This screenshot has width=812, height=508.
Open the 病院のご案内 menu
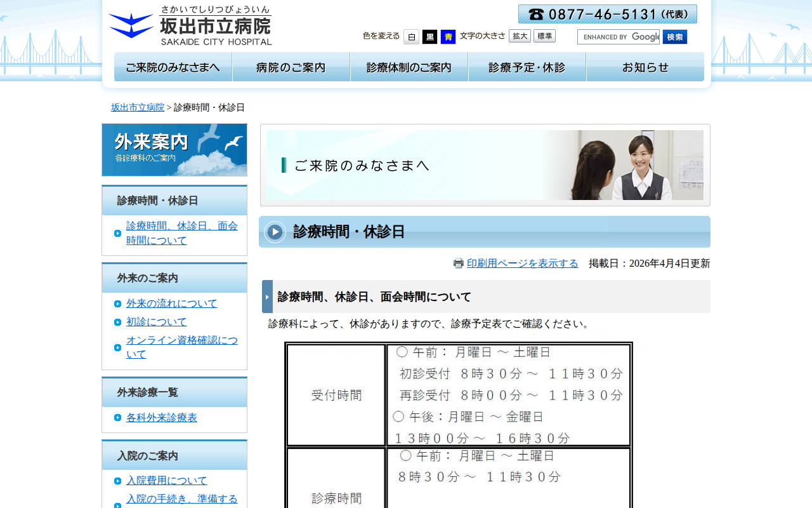point(291,67)
